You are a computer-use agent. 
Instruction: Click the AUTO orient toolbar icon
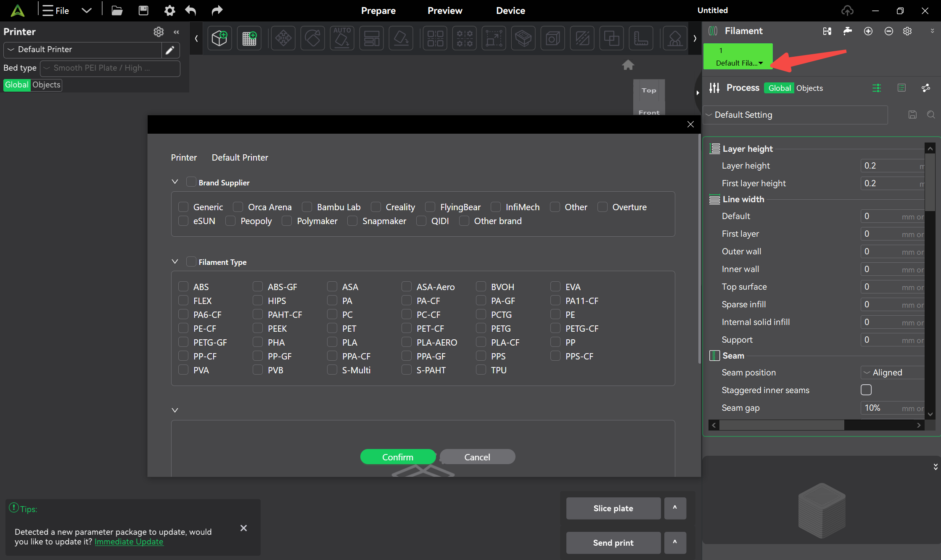tap(342, 38)
